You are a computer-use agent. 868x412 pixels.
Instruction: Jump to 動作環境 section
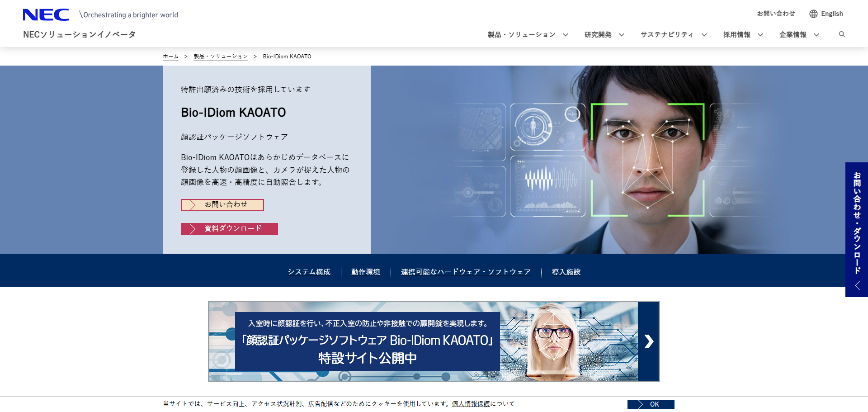pyautogui.click(x=366, y=272)
